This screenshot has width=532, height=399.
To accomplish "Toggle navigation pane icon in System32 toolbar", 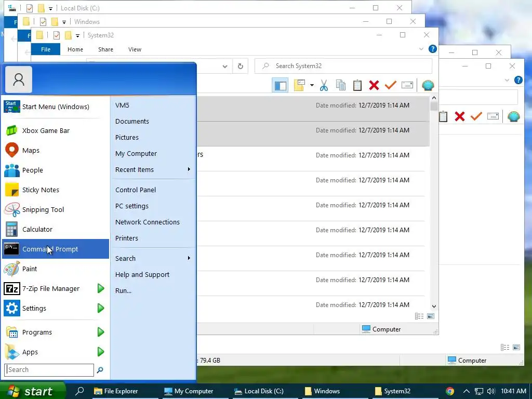I will point(280,85).
